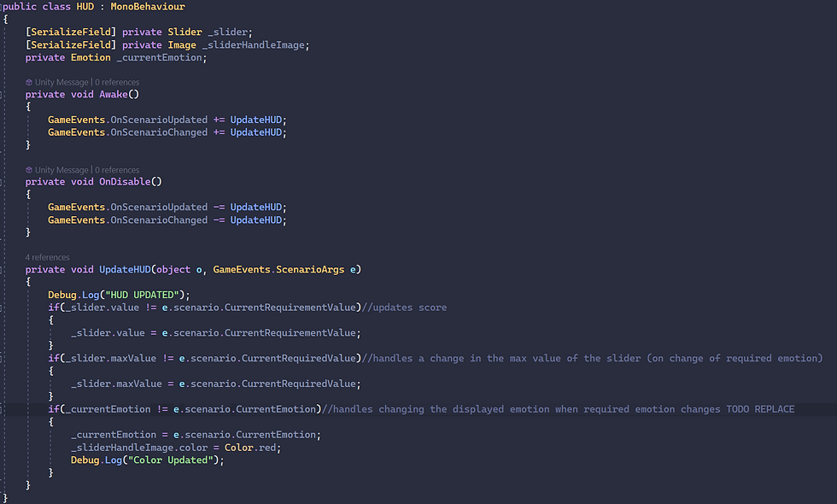The image size is (837, 504).
Task: Click the Awake method name
Action: (x=114, y=95)
